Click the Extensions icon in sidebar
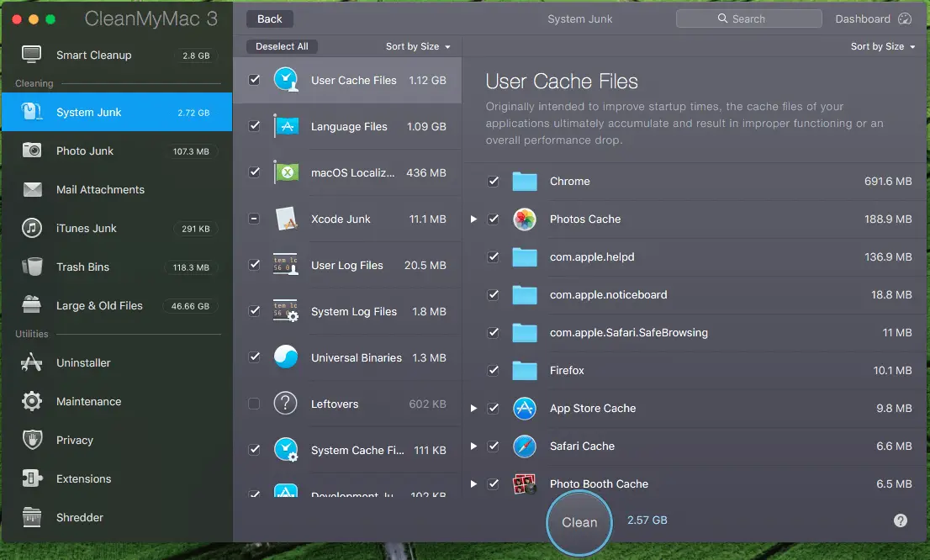This screenshot has width=930, height=560. (32, 478)
